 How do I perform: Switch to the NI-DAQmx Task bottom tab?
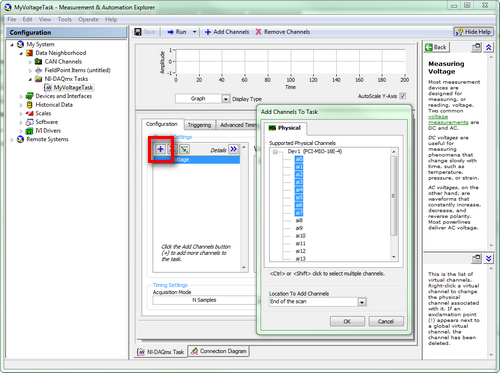pos(161,352)
